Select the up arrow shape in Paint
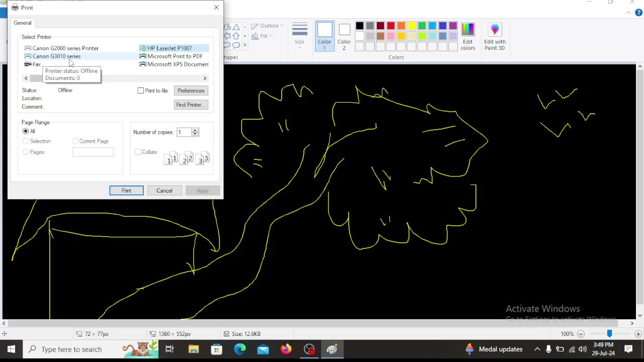 coord(236,36)
